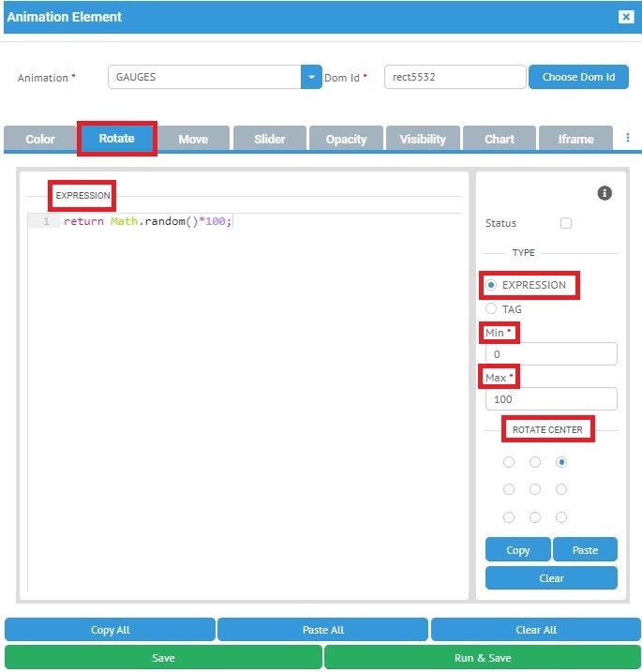This screenshot has width=642, height=672.
Task: Select the middle center rotate point
Action: pos(535,489)
